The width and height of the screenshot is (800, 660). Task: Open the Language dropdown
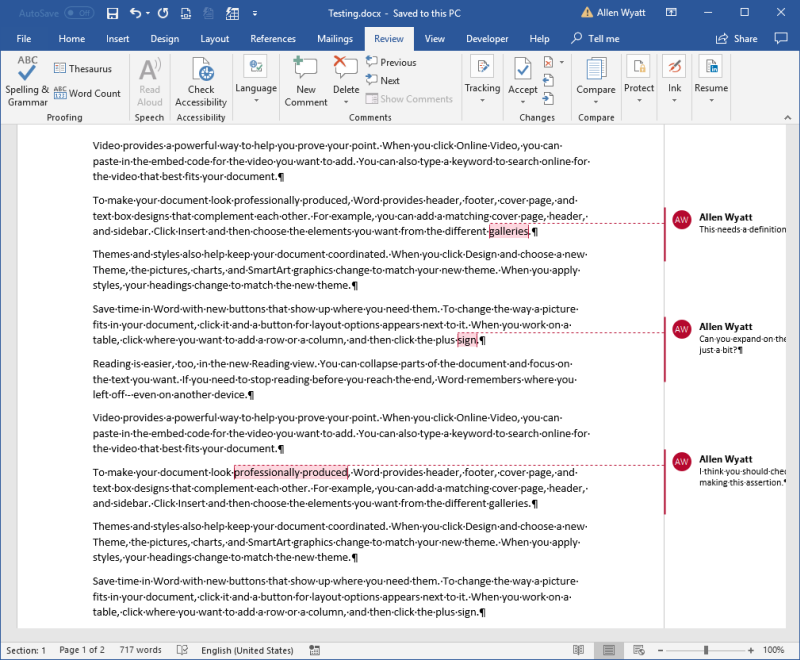256,81
